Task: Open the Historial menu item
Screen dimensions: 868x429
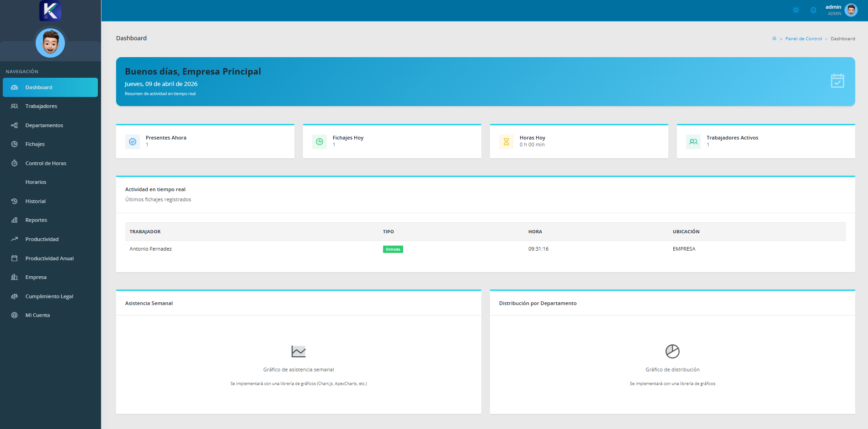Action: 50,201
